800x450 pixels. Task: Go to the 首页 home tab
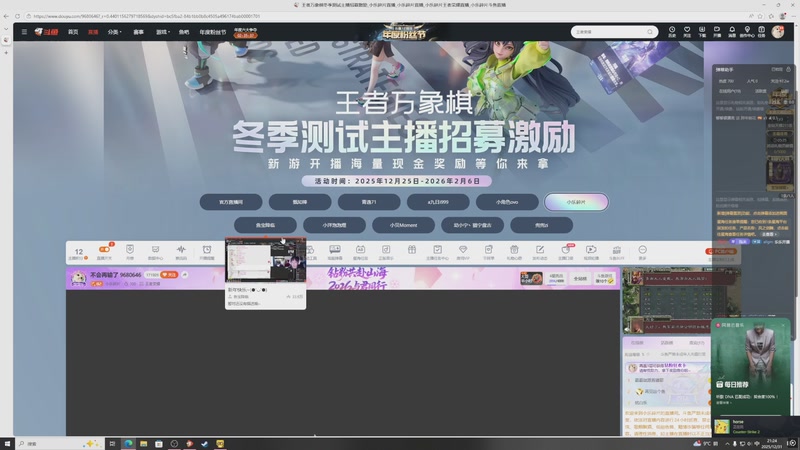click(x=73, y=32)
